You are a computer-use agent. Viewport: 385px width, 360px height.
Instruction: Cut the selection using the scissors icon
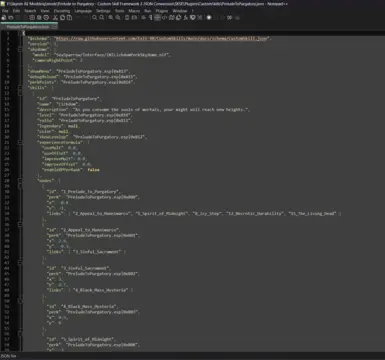click(55, 17)
